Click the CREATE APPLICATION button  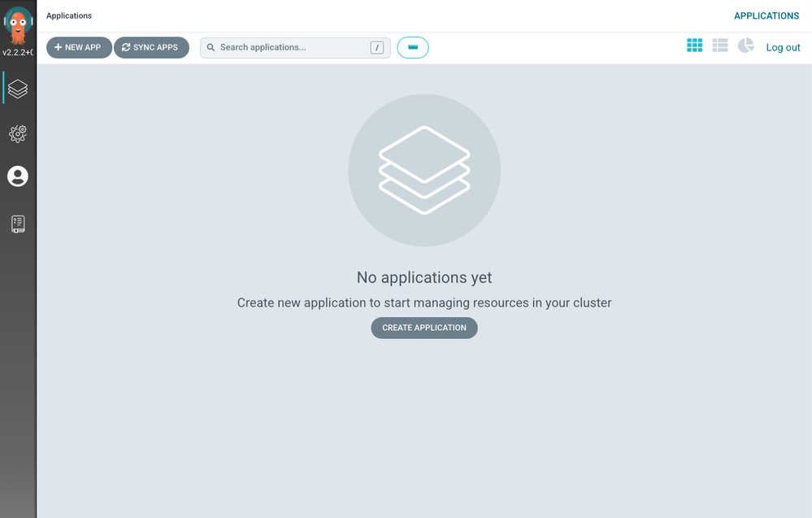click(x=424, y=328)
